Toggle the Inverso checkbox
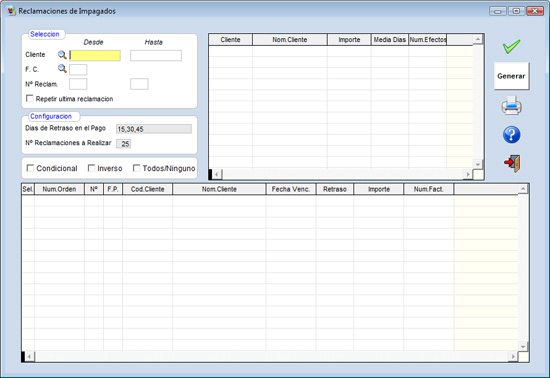Viewport: 550px width, 378px height. click(x=91, y=168)
